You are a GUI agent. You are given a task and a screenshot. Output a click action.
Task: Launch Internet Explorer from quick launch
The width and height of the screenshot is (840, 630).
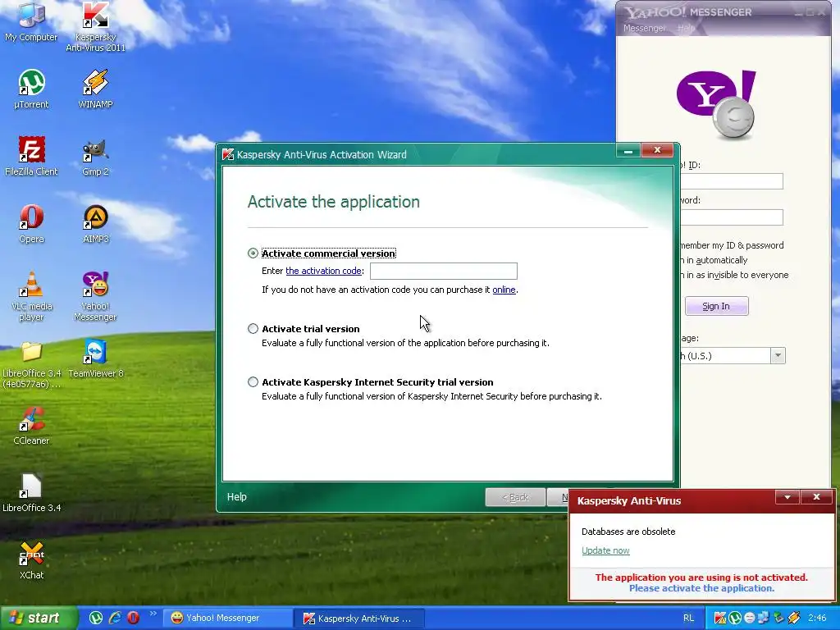pyautogui.click(x=115, y=618)
